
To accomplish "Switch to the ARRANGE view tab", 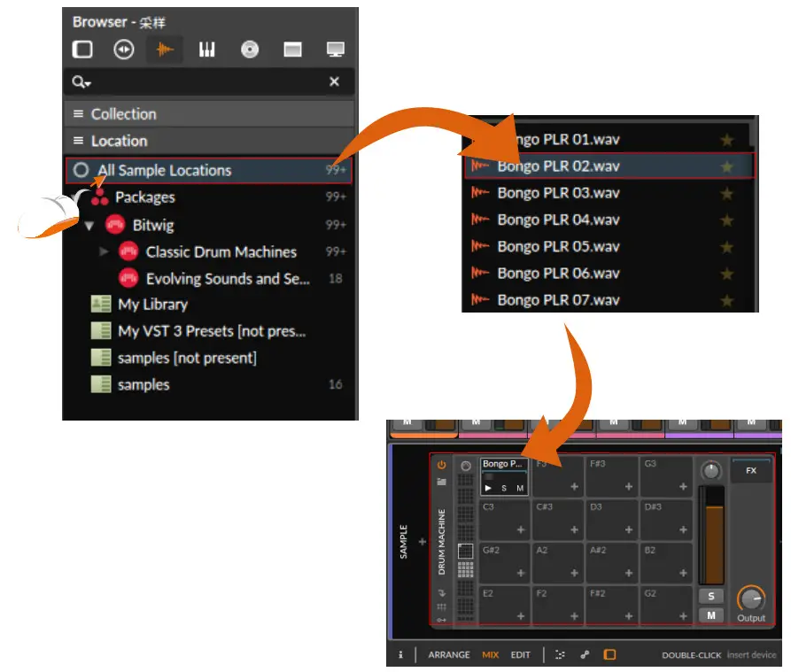I will tap(448, 653).
